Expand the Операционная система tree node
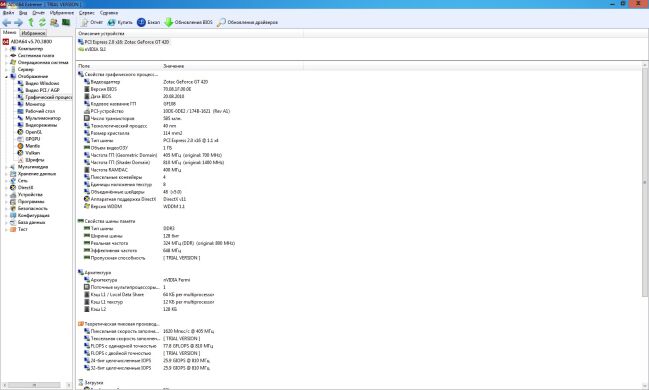This screenshot has width=649, height=390. point(6,63)
